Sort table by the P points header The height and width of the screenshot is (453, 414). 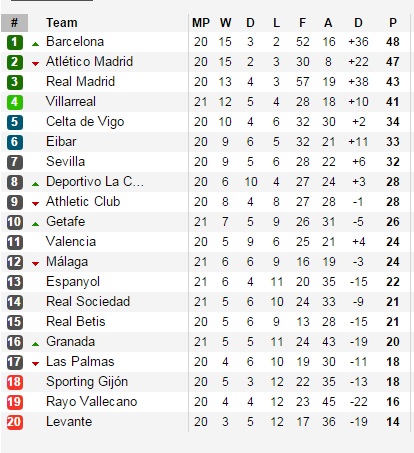pos(393,23)
